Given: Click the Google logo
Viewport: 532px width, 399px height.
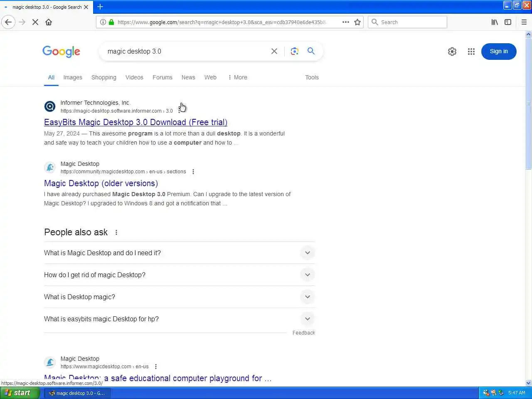Looking at the screenshot, I should coord(61,52).
